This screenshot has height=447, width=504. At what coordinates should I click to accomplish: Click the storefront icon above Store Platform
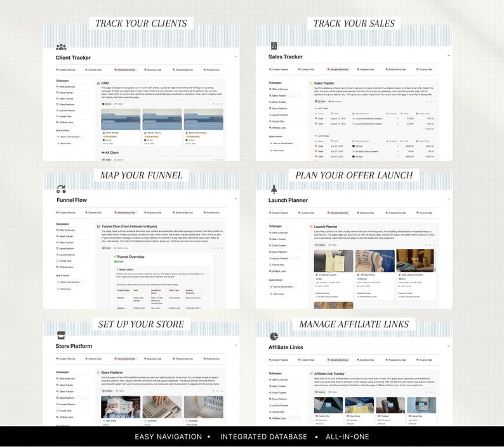click(61, 335)
